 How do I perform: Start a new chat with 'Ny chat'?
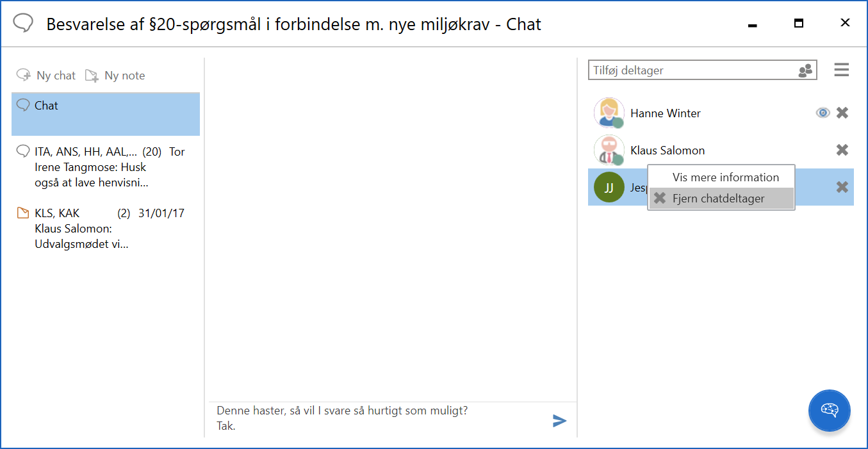[x=47, y=76]
